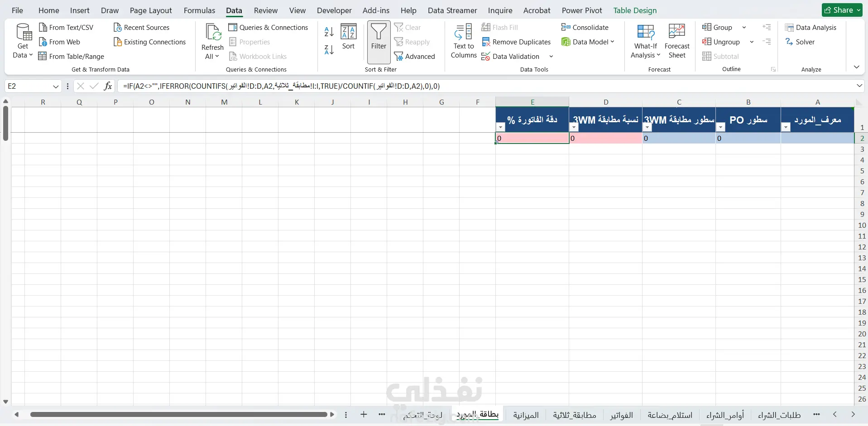This screenshot has height=426, width=868.
Task: Expand Data Validation dropdown arrow
Action: click(551, 57)
